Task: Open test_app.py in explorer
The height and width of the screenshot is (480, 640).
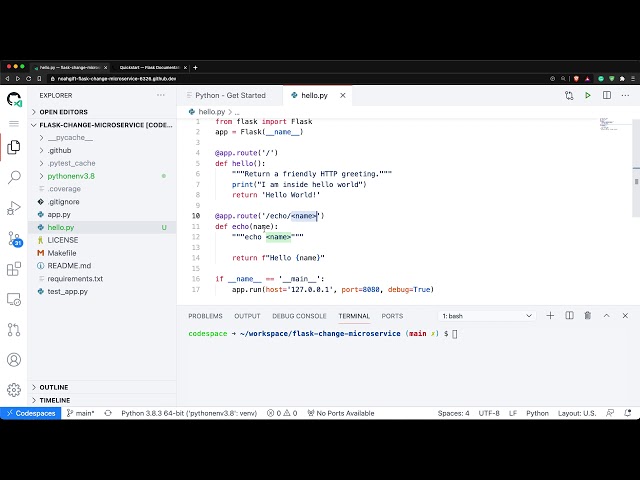Action: [102, 291]
